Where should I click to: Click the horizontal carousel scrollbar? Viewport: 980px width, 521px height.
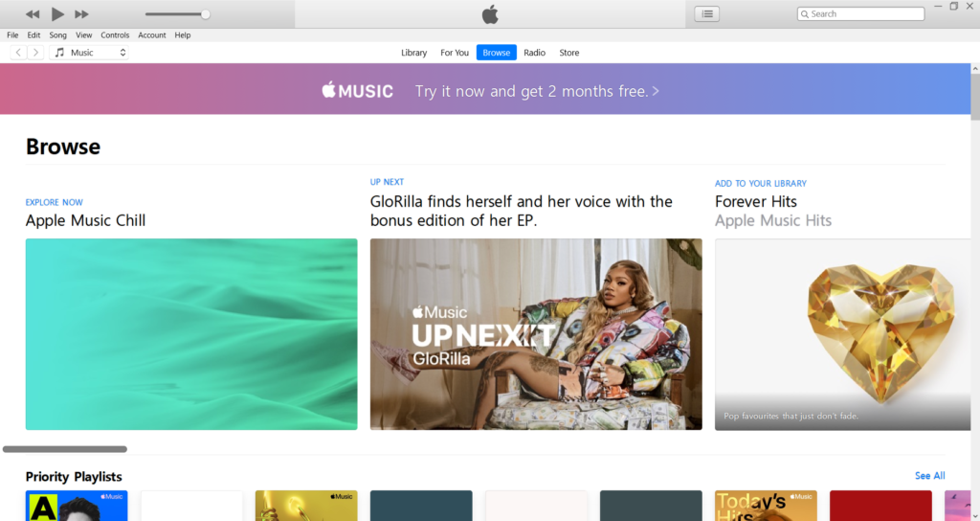[65, 449]
